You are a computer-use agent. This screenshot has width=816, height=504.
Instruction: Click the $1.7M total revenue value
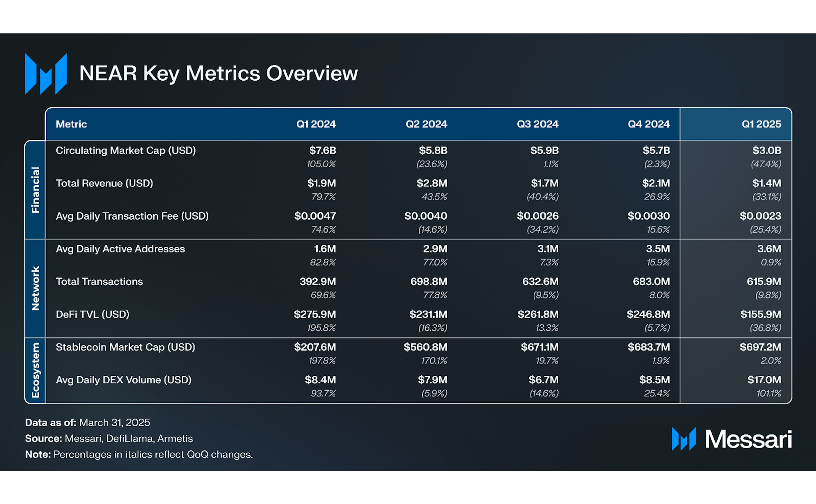pyautogui.click(x=545, y=183)
